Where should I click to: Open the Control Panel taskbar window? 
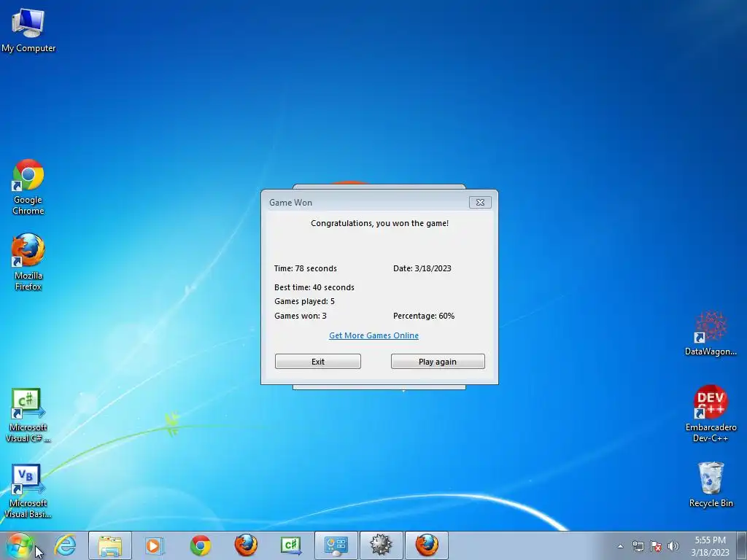[336, 545]
